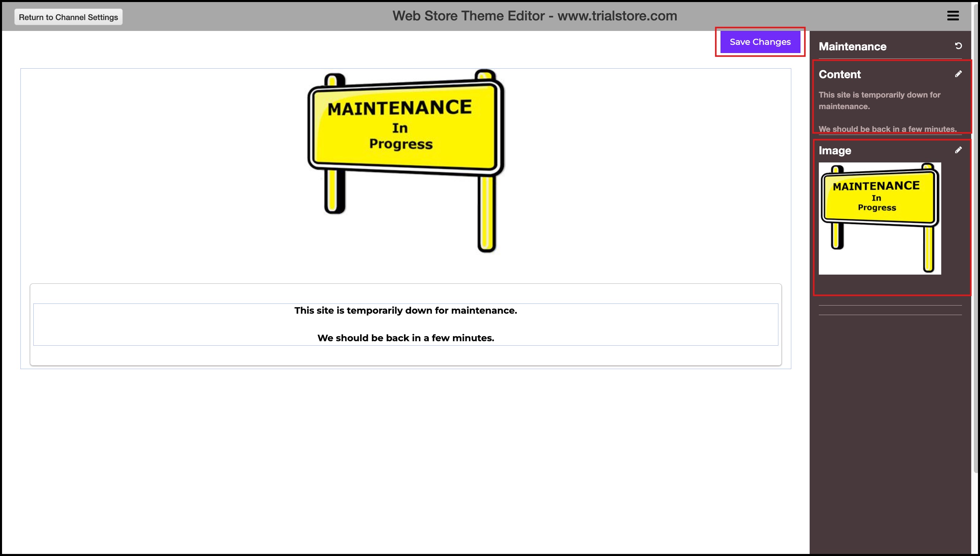This screenshot has width=980, height=556.
Task: Click the large maintenance sign preview image
Action: pyautogui.click(x=406, y=161)
